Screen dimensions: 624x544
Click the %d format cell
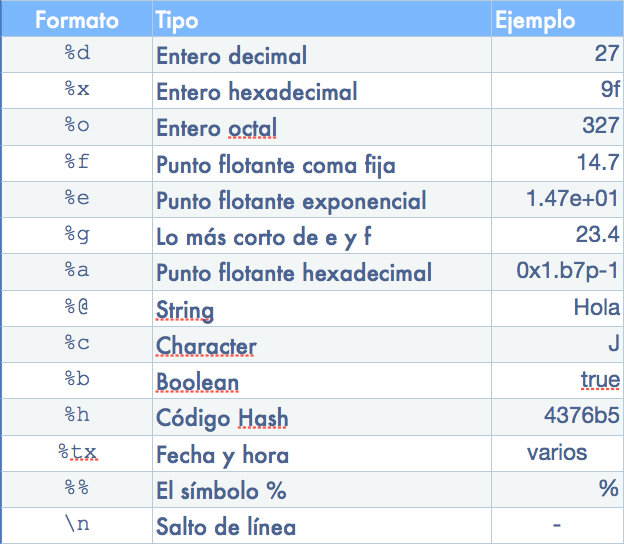click(77, 55)
